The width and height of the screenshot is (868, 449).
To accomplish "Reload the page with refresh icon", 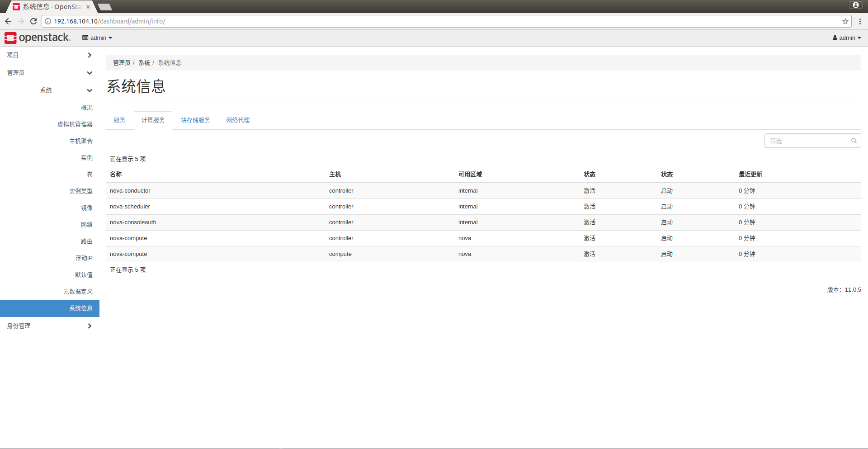I will coord(33,21).
